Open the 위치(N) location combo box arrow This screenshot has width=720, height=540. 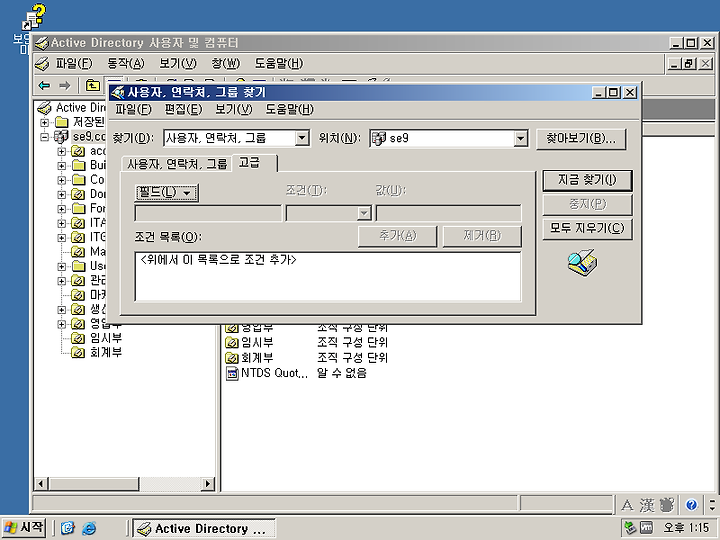click(x=520, y=138)
